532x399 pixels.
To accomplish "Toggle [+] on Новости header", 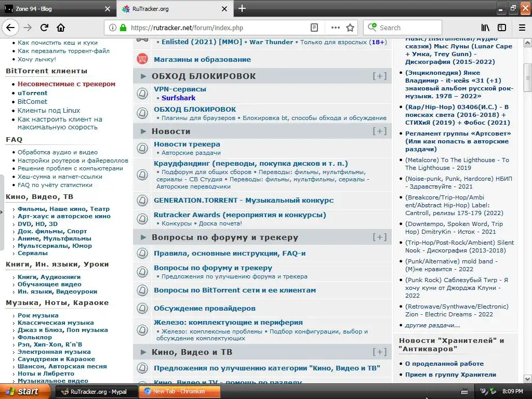I will click(380, 131).
